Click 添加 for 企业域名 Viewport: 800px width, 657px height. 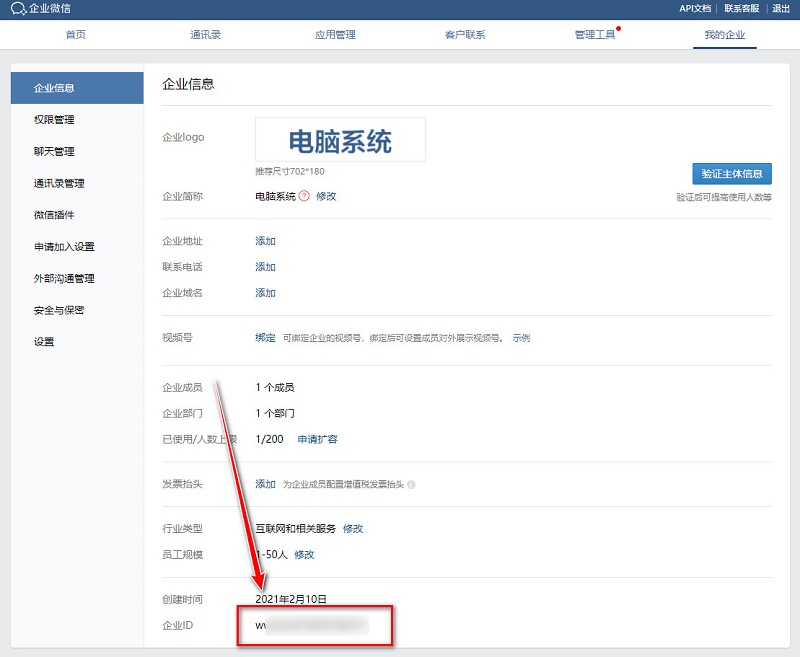tap(265, 293)
